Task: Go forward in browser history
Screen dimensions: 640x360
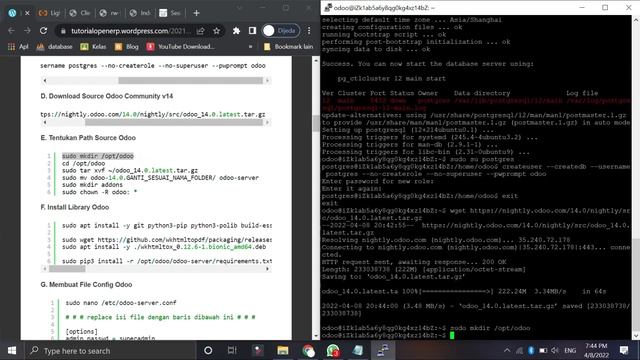Action: click(27, 31)
